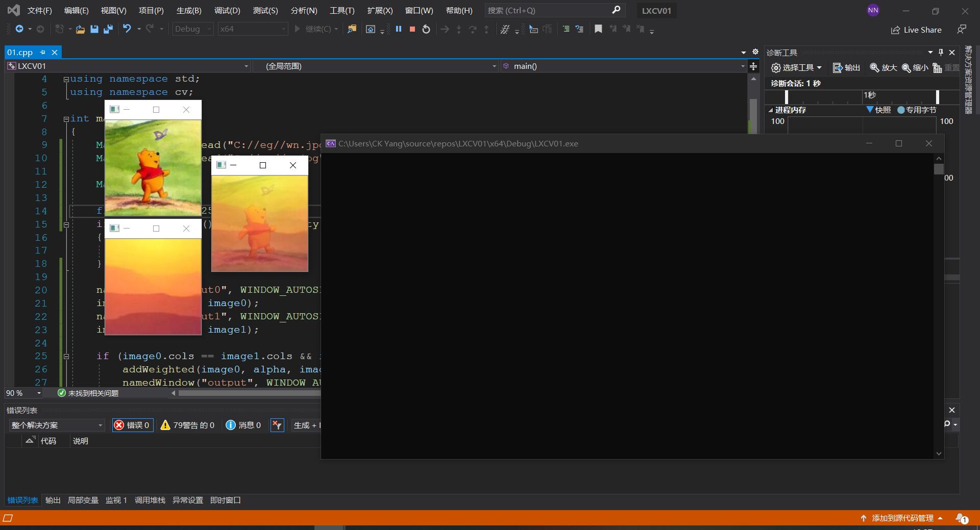Image resolution: width=980 pixels, height=530 pixels.
Task: Switch to the Call Stack (调用堆栈) tab
Action: click(x=150, y=500)
